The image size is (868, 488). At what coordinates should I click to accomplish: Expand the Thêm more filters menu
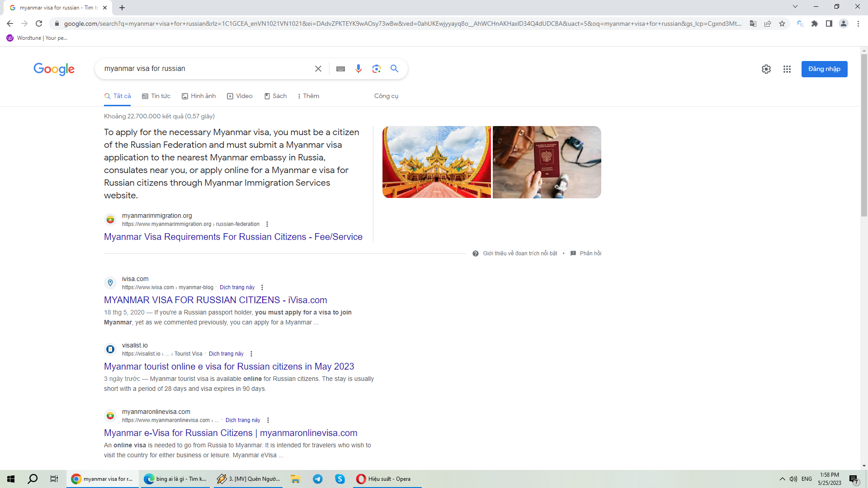(x=309, y=96)
